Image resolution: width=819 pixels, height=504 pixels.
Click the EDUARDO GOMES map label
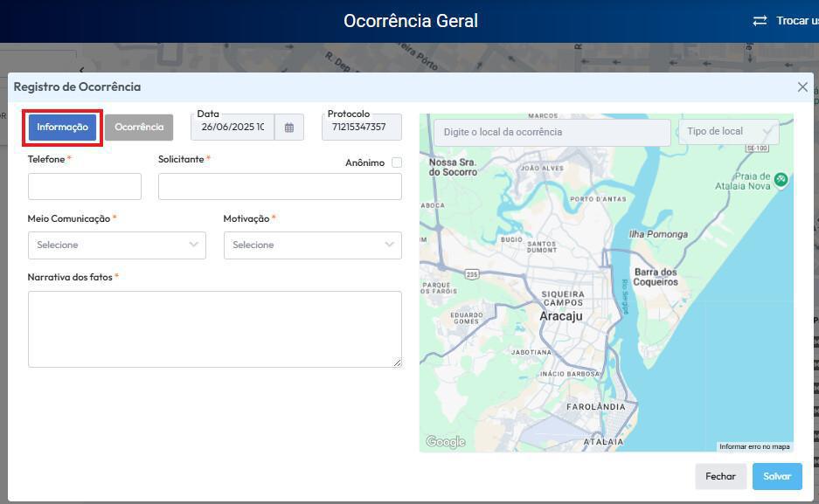coord(467,318)
